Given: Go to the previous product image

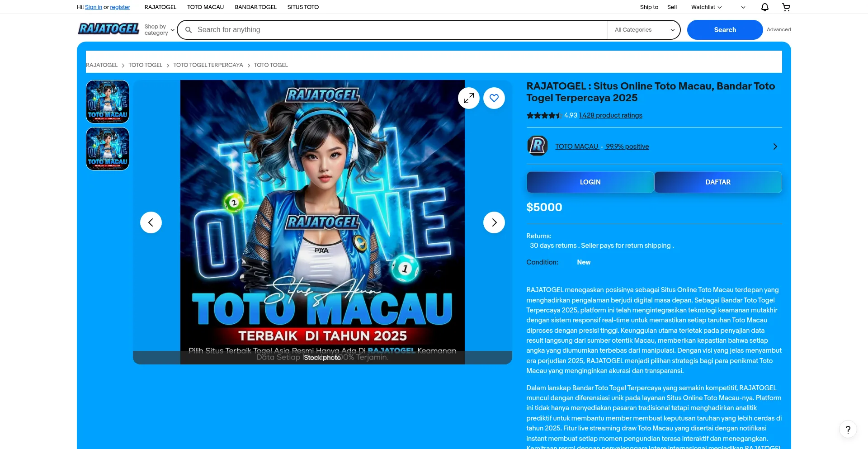Looking at the screenshot, I should (x=151, y=222).
